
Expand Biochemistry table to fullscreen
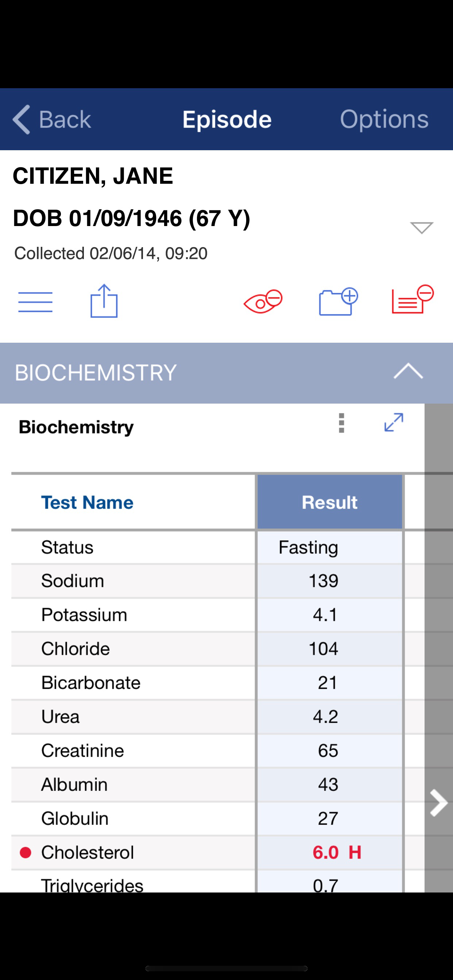tap(394, 423)
